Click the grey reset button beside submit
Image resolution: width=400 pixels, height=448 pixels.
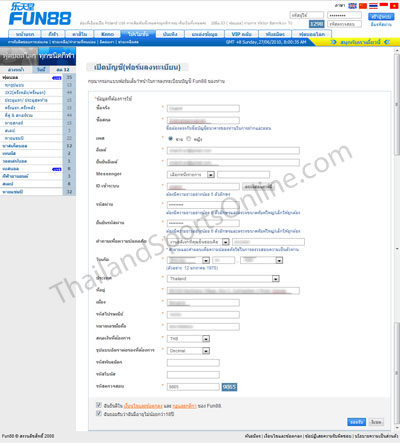pos(376,422)
